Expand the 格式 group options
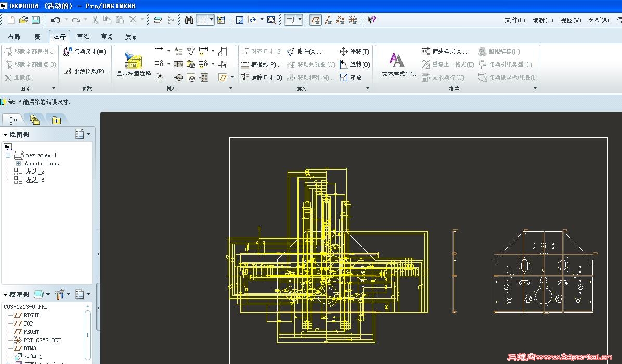Screen dimensions: 622x364 click(535, 88)
